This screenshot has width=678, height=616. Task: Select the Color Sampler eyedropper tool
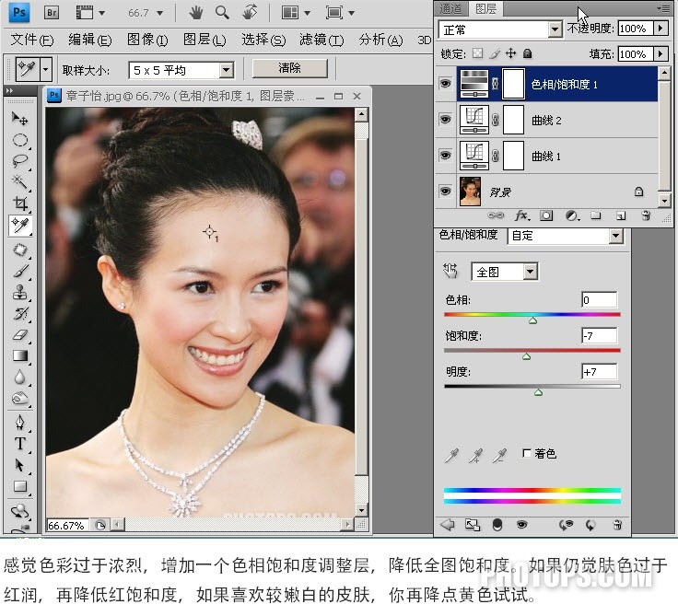(x=19, y=226)
